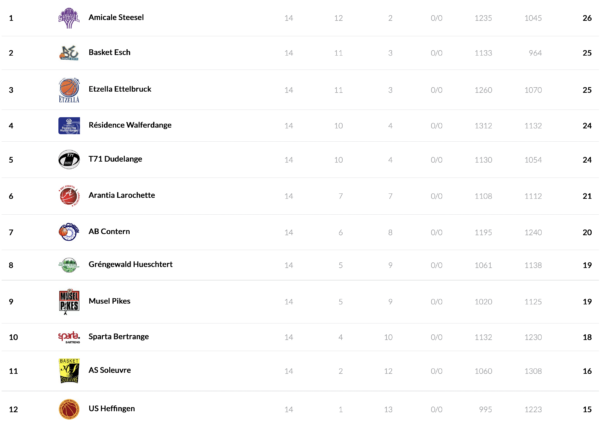Click the Résidence Walferdange blue logo

(69, 125)
